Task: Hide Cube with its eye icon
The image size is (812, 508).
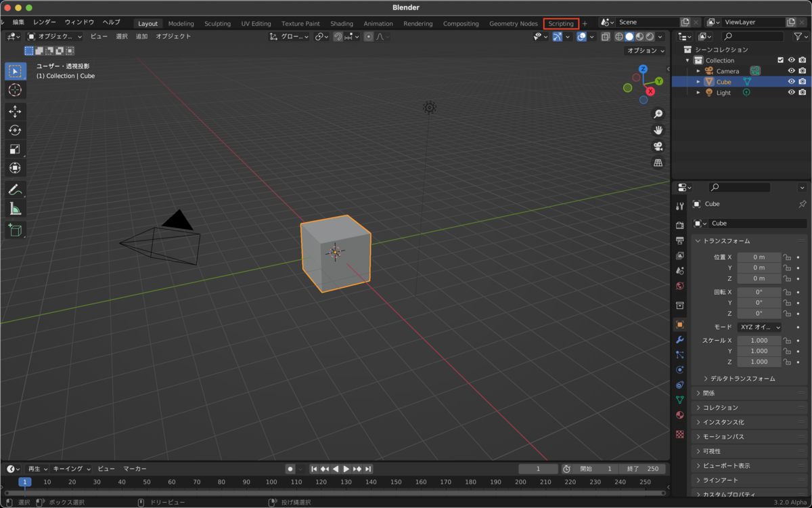Action: (x=791, y=82)
